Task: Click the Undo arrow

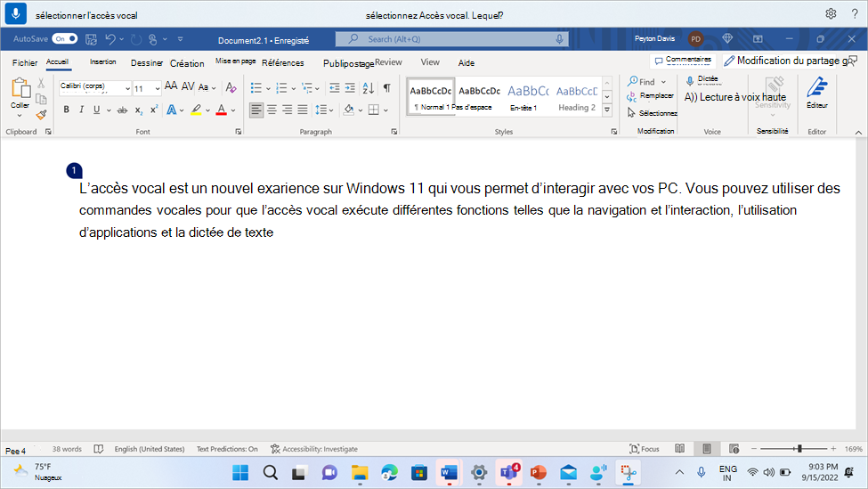Action: (110, 39)
